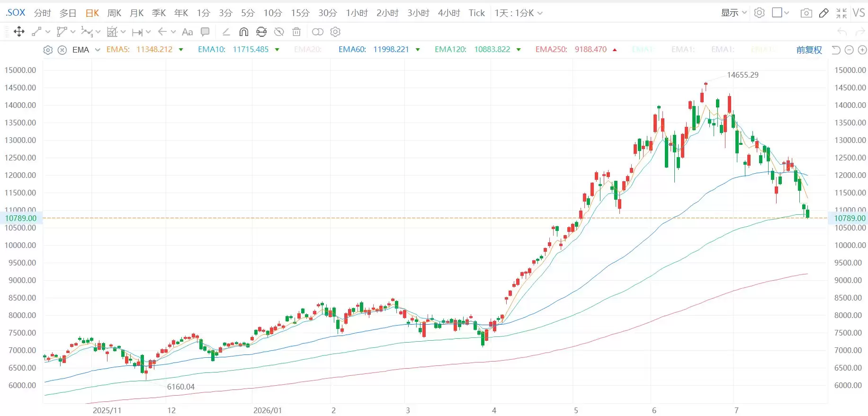868x416 pixels.
Task: Select the arrow annotation tool
Action: coord(162,32)
